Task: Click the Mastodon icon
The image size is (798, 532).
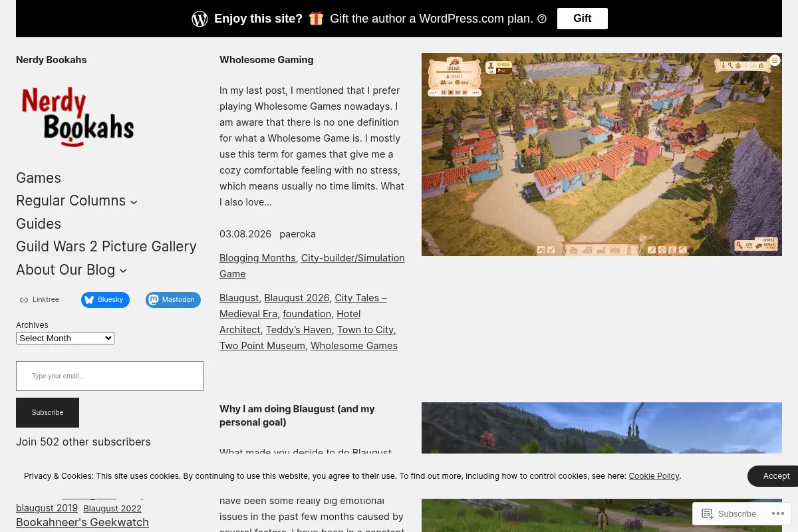Action: (x=154, y=300)
